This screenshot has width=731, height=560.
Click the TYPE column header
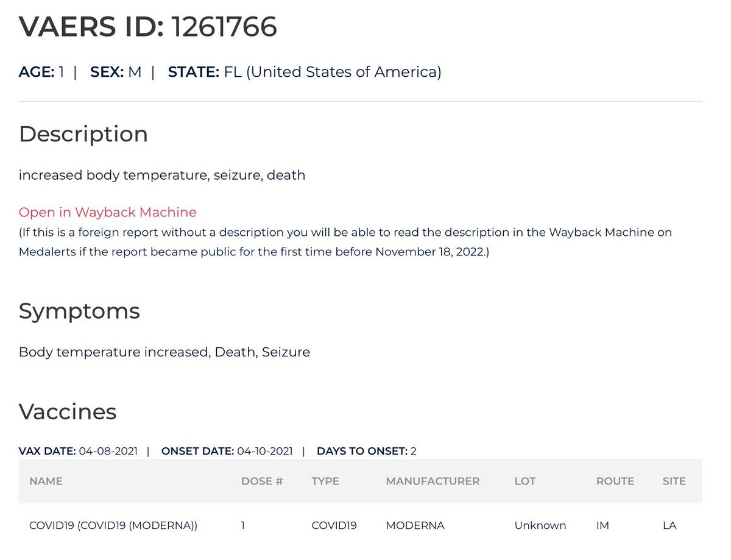325,481
